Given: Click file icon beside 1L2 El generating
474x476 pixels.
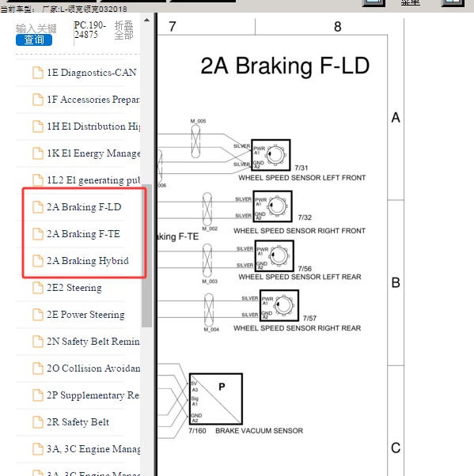Looking at the screenshot, I should [38, 180].
